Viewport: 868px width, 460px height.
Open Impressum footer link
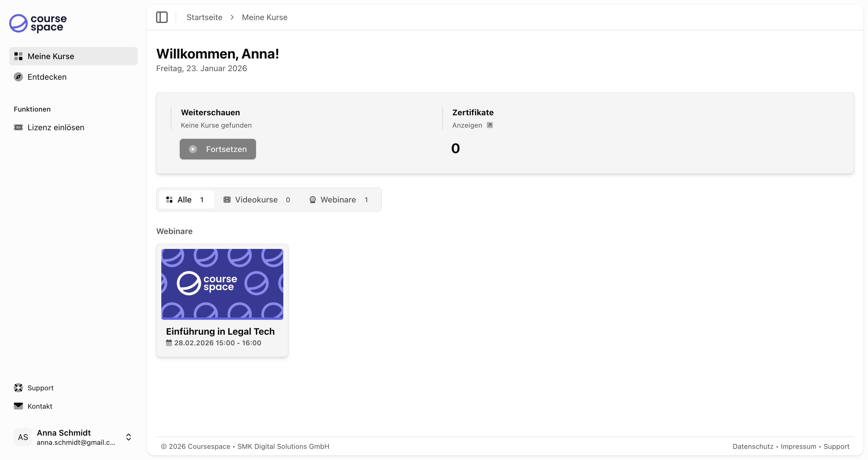[x=798, y=447]
